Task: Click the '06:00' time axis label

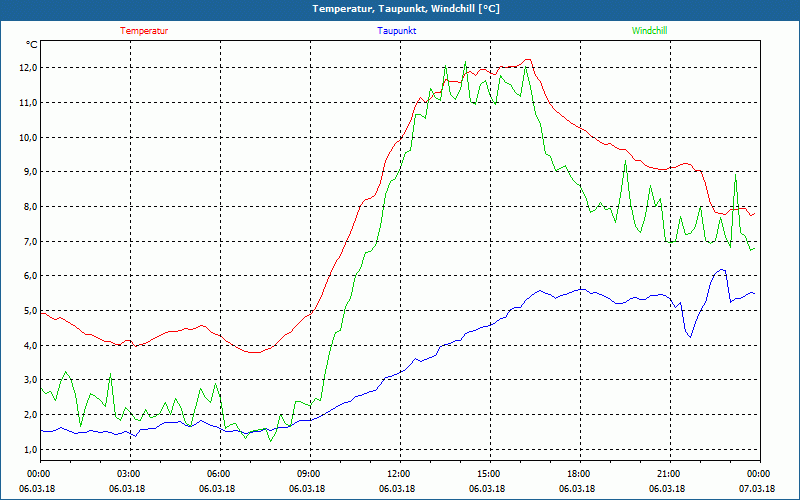Action: (220, 474)
